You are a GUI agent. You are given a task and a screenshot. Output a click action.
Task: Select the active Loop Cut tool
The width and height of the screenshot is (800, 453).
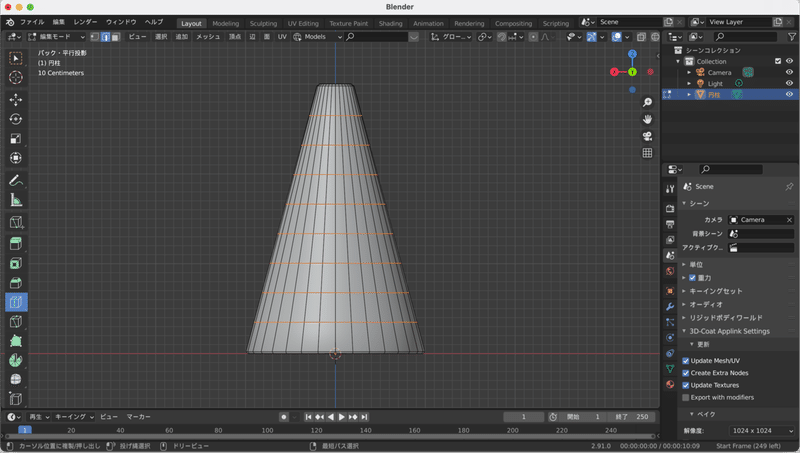click(x=16, y=302)
